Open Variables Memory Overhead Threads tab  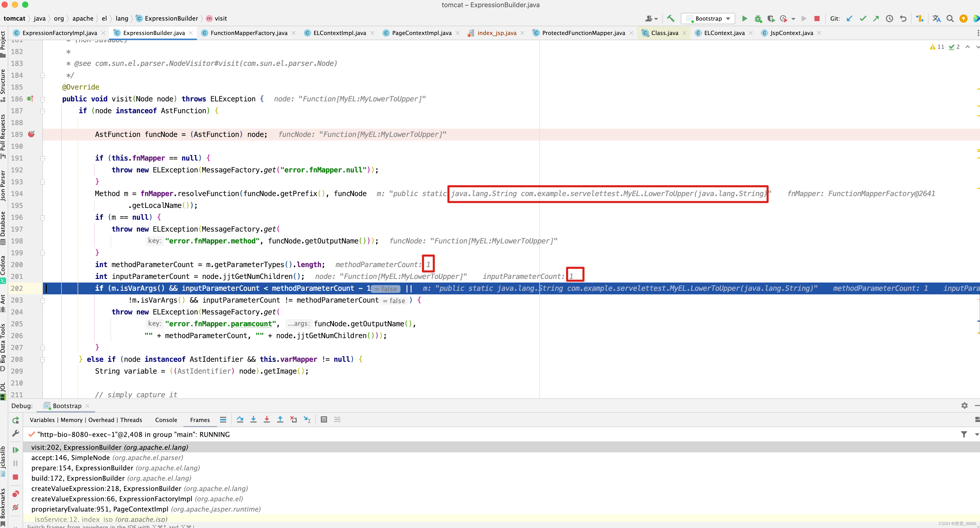click(x=86, y=419)
